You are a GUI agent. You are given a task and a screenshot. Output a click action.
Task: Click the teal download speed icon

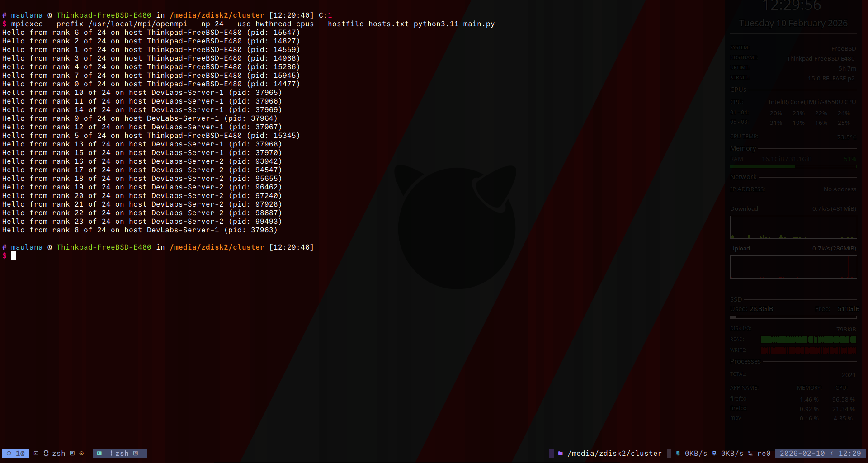click(x=678, y=453)
